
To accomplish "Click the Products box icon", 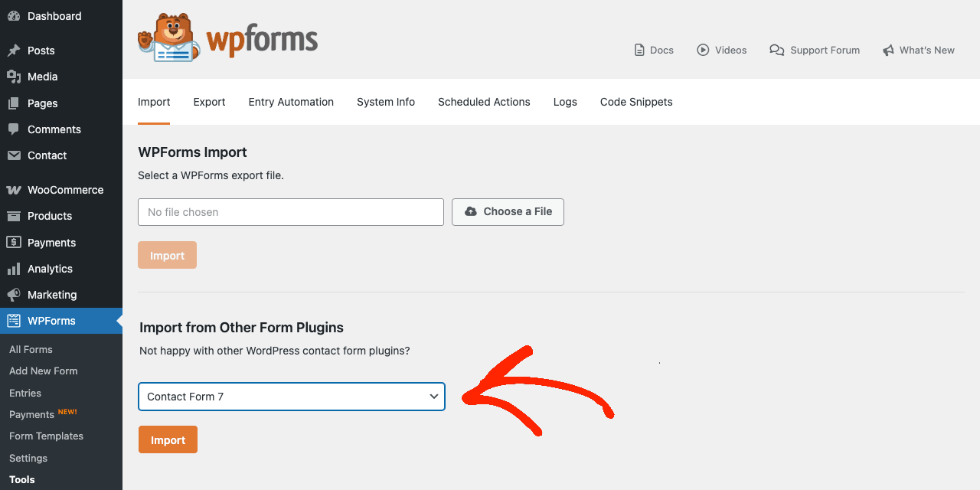I will [14, 216].
